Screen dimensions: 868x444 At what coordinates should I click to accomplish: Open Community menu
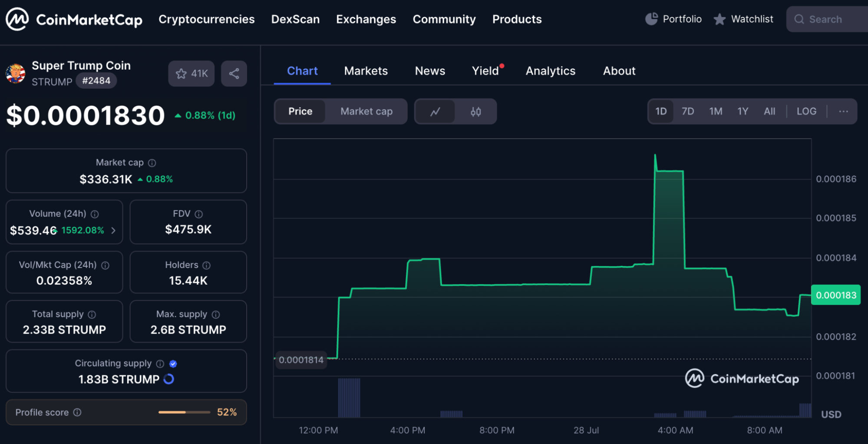click(x=444, y=19)
